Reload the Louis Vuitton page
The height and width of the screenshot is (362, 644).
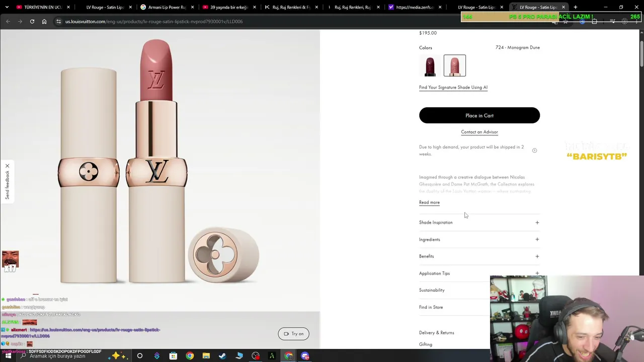[x=32, y=22]
